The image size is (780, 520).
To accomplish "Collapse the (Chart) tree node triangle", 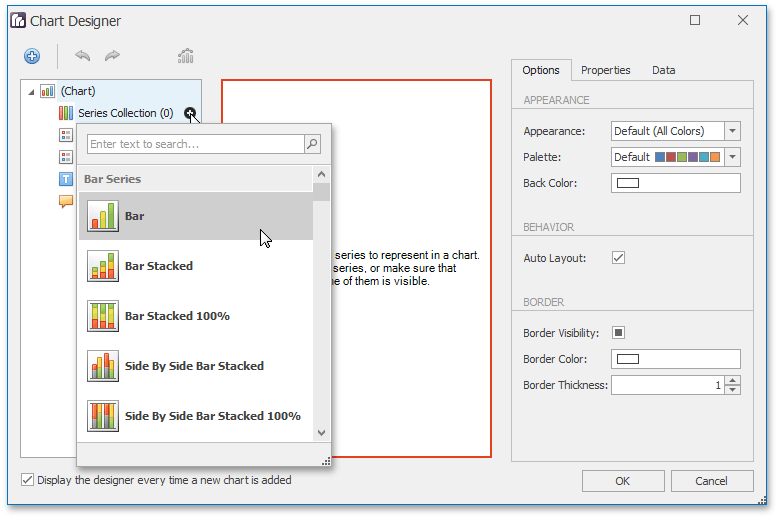I will click(x=31, y=92).
